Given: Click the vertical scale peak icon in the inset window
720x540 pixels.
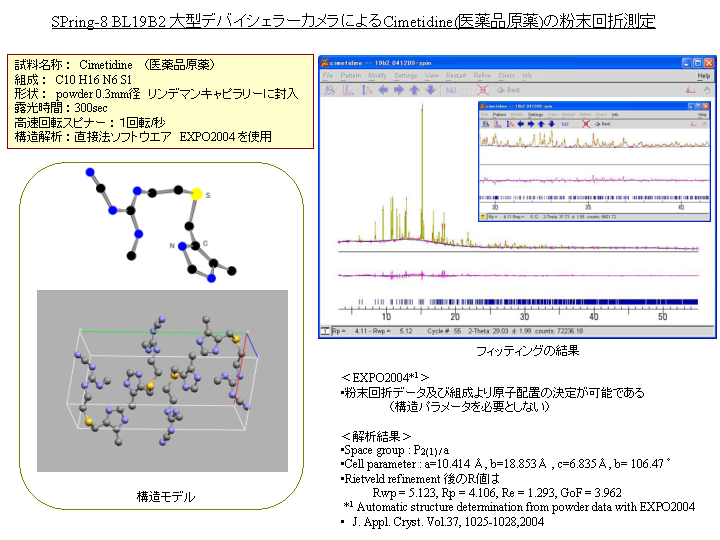Looking at the screenshot, I should [510, 124].
